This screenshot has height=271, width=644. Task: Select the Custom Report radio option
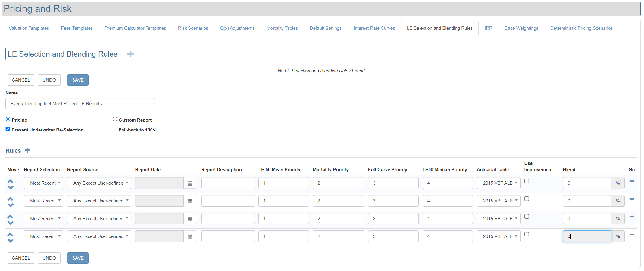[x=115, y=119]
